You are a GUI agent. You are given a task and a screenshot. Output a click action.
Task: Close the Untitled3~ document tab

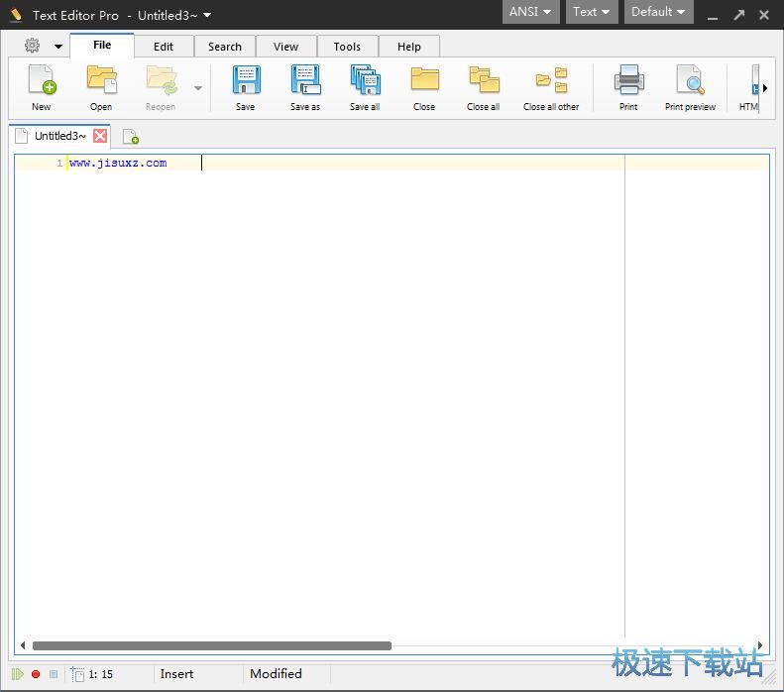[x=100, y=136]
